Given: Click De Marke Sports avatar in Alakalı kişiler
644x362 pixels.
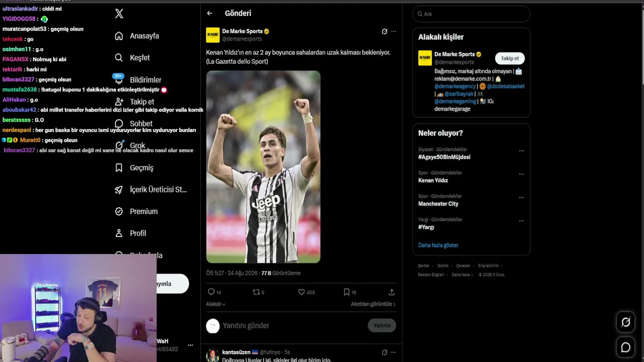Looking at the screenshot, I should (x=425, y=58).
